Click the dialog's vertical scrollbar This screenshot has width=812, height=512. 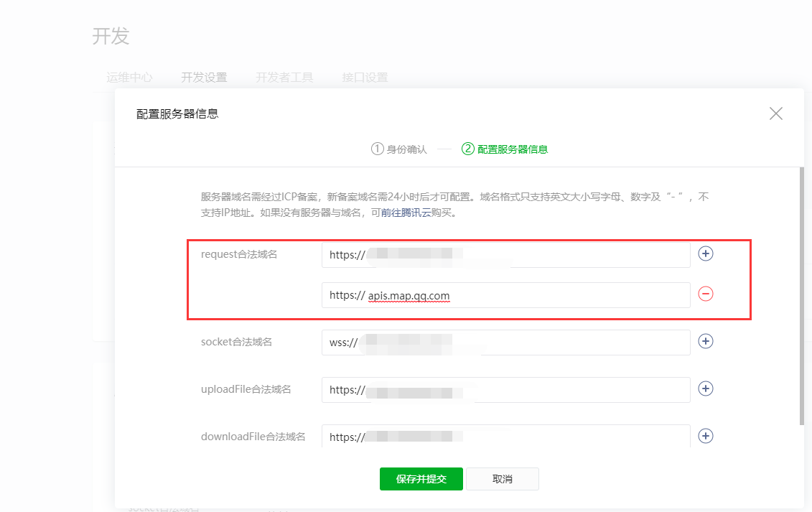[x=801, y=294]
